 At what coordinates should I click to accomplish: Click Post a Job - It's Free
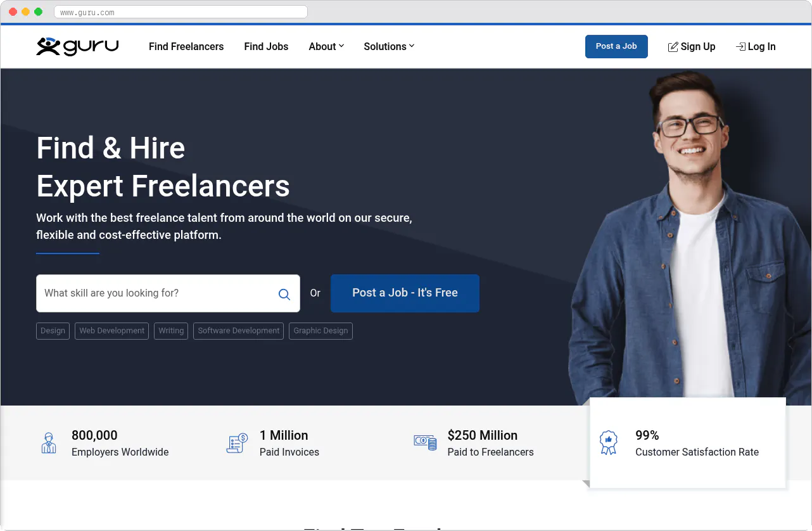tap(405, 293)
